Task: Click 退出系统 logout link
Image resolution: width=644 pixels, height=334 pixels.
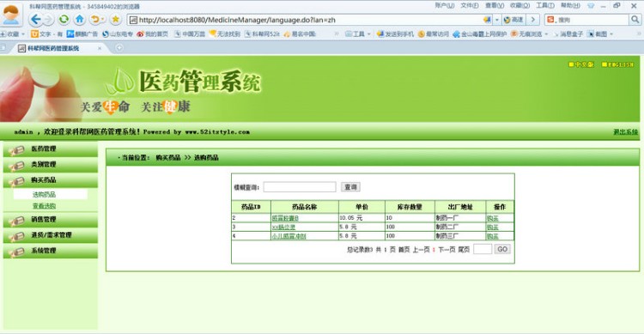Action: [625, 132]
